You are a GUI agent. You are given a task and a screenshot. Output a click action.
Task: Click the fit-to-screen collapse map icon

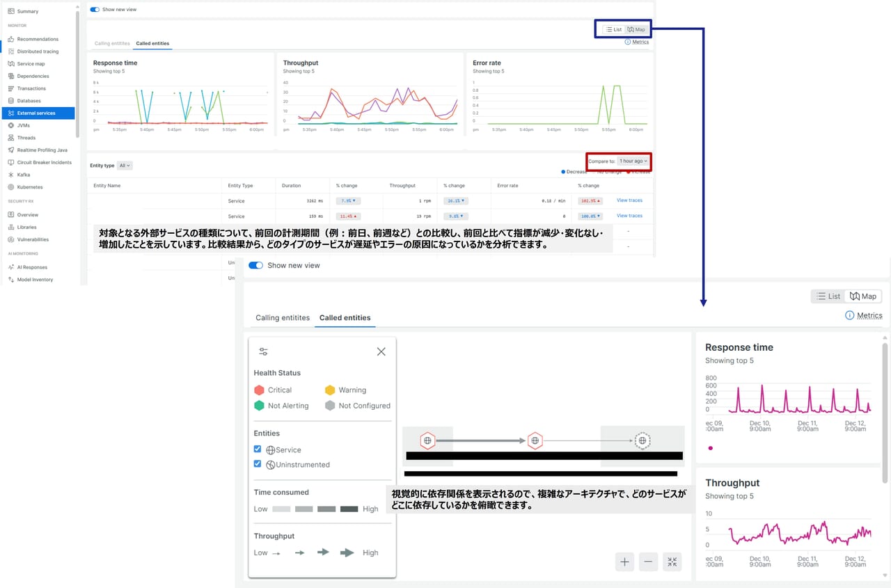click(672, 562)
